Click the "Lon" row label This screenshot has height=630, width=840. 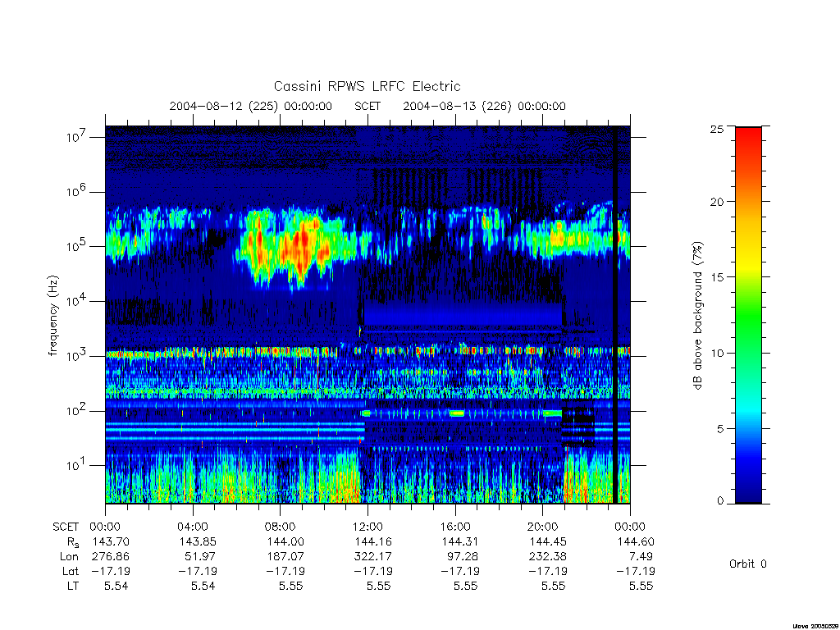(x=69, y=557)
